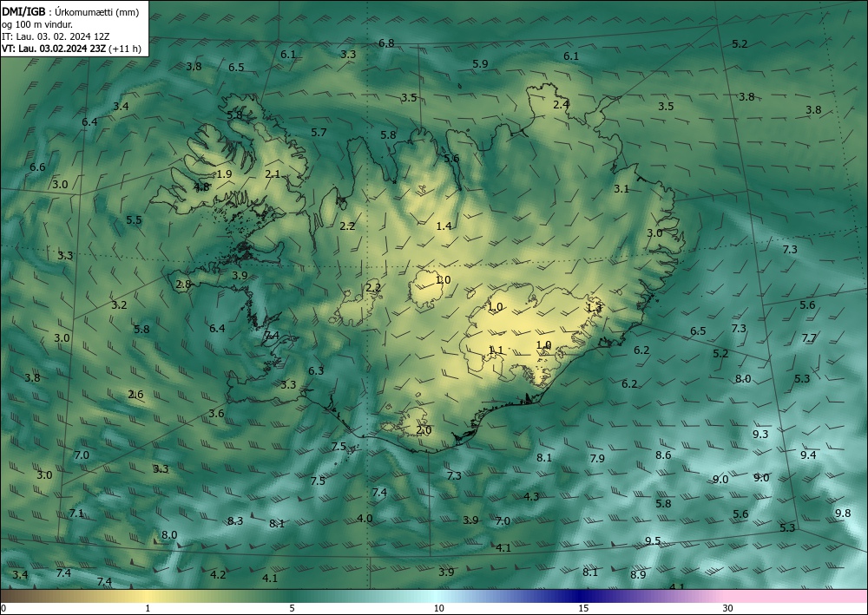Image resolution: width=868 pixels, height=615 pixels.
Task: Click the map value '4.0'
Action: [x=365, y=518]
